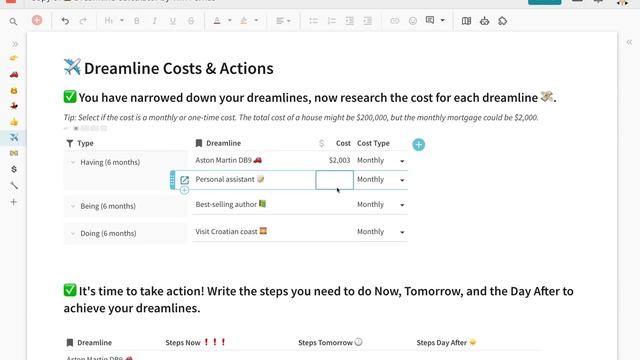Add a column with the blue plus
The width and height of the screenshot is (640, 360).
click(418, 144)
